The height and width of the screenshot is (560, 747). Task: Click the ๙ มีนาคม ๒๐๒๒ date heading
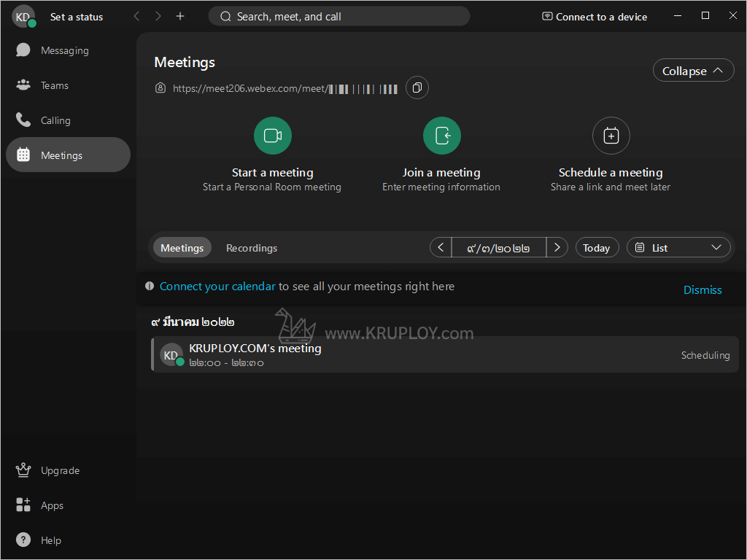click(193, 322)
